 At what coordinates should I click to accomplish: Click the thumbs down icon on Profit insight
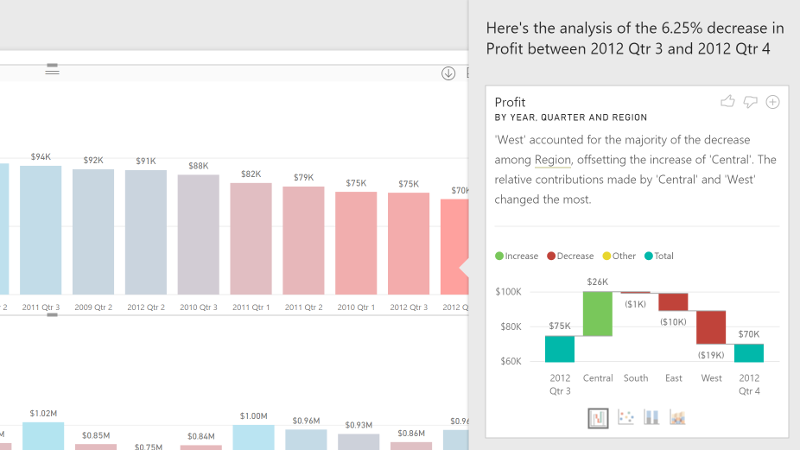pos(750,102)
